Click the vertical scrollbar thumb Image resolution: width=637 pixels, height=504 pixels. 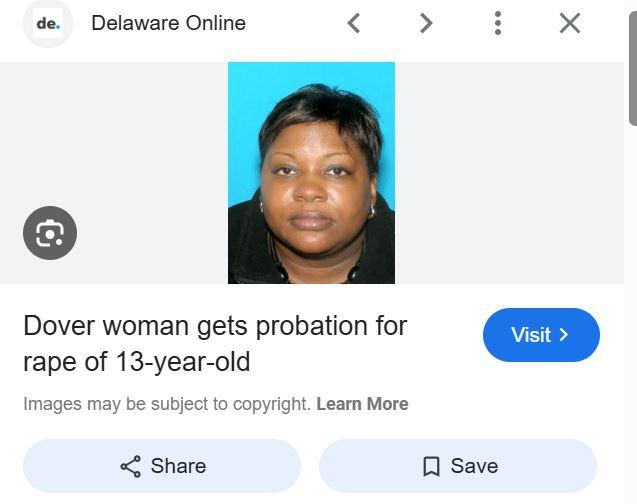pos(633,68)
